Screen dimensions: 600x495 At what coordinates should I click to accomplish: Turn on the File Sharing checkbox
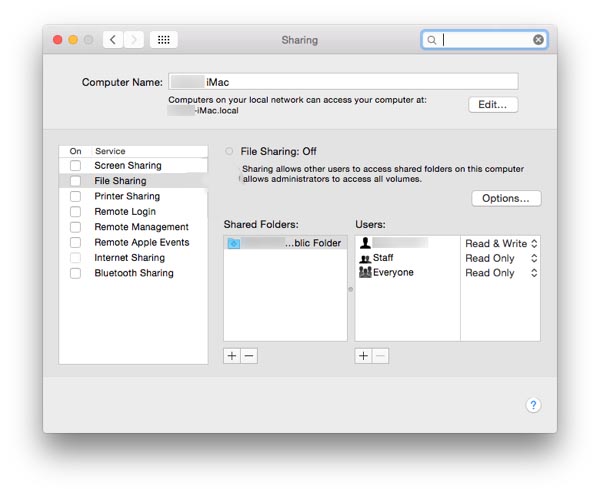[75, 181]
